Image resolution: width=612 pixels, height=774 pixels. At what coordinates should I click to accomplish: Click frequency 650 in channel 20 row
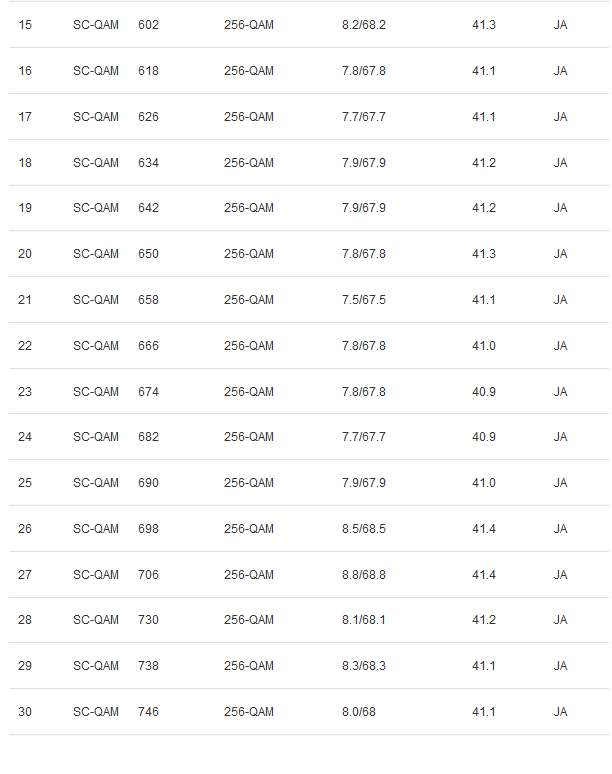click(148, 254)
